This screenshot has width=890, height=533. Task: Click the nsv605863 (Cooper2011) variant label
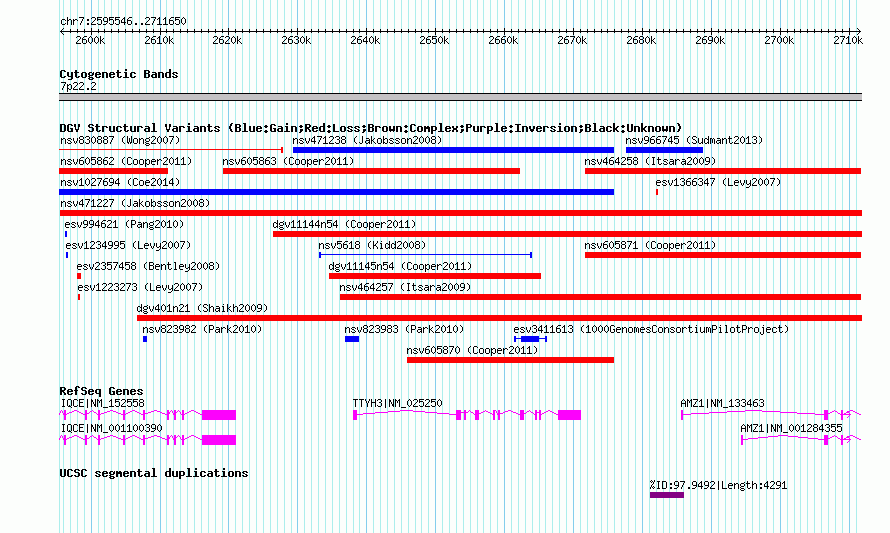click(288, 161)
